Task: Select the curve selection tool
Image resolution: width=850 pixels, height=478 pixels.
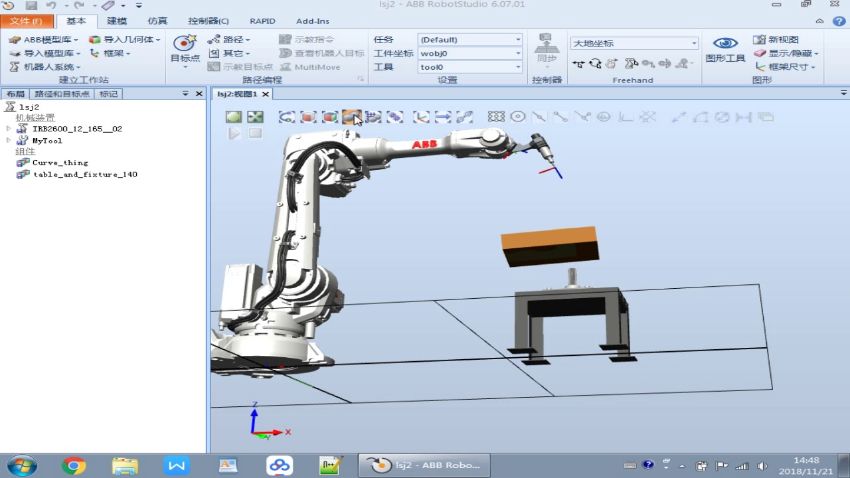Action: 287,117
